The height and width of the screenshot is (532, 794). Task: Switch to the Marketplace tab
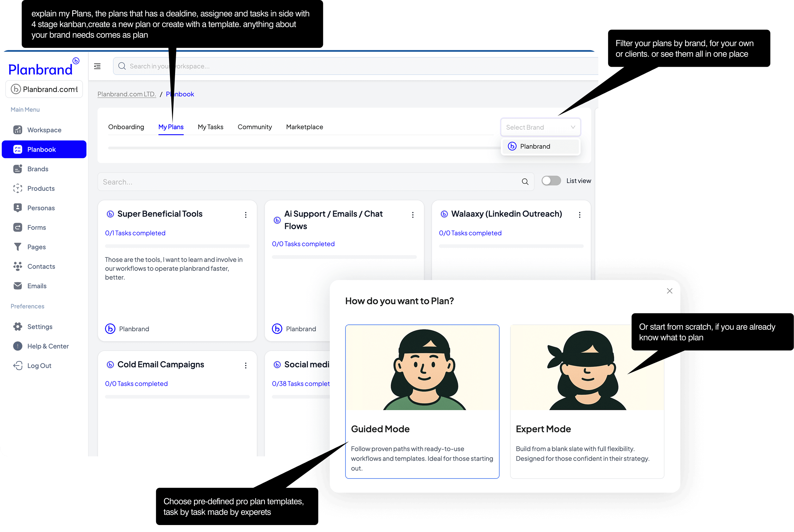click(x=304, y=127)
